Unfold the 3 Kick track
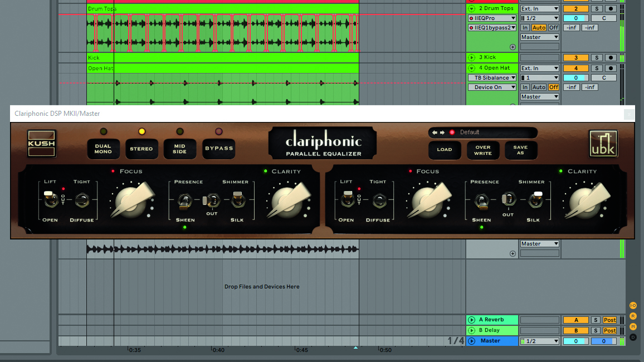The width and height of the screenshot is (644, 362). pos(471,57)
